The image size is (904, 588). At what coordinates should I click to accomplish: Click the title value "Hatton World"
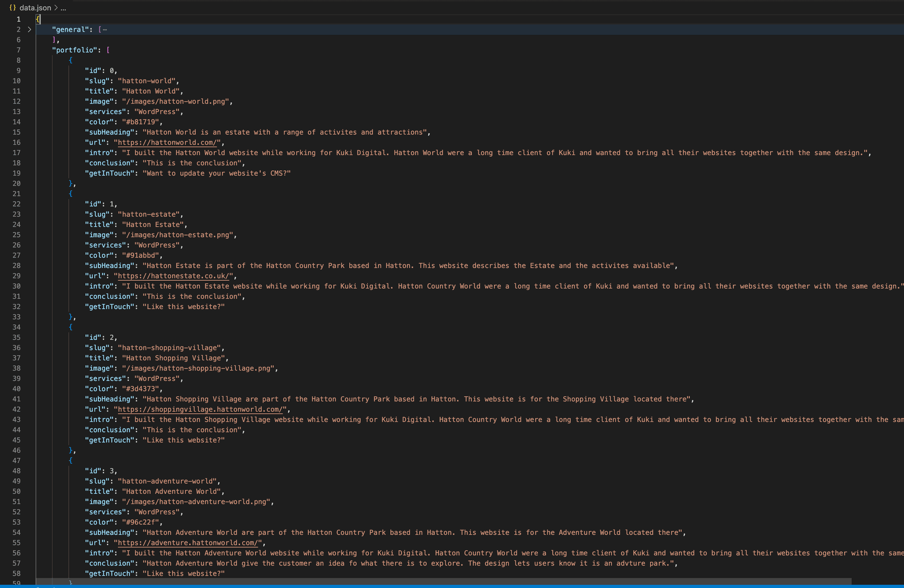pyautogui.click(x=151, y=91)
